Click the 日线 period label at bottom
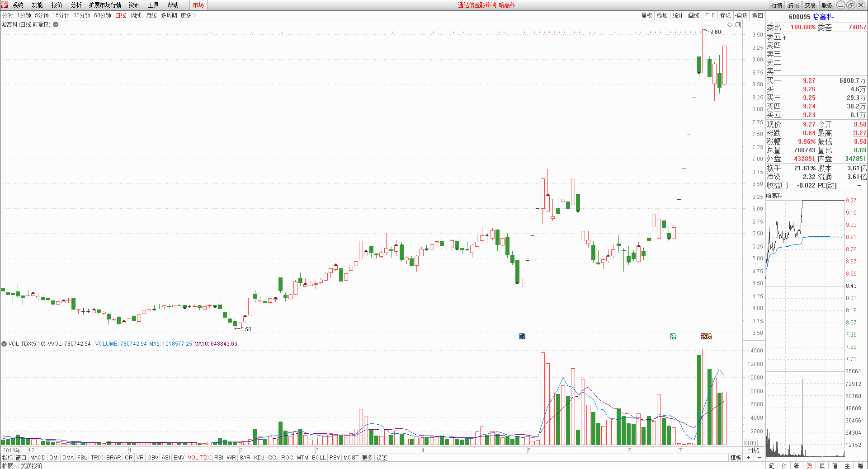This screenshot has height=469, width=868. (x=754, y=450)
